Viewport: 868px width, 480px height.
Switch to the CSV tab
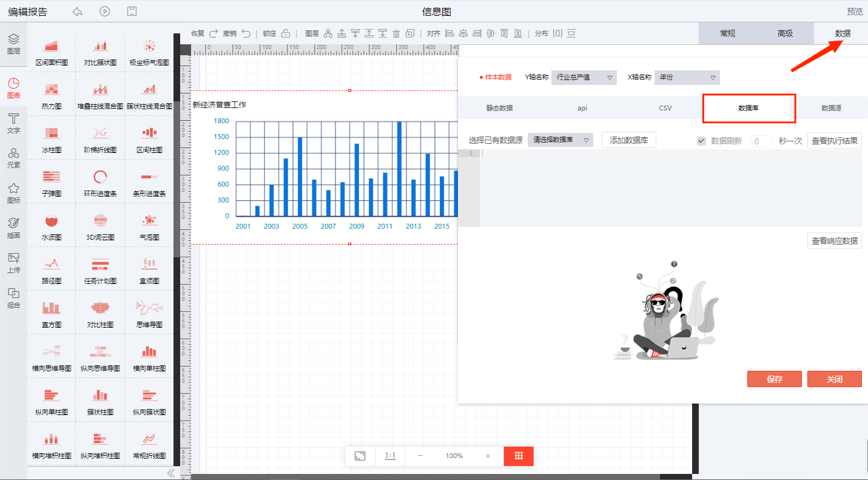point(665,108)
